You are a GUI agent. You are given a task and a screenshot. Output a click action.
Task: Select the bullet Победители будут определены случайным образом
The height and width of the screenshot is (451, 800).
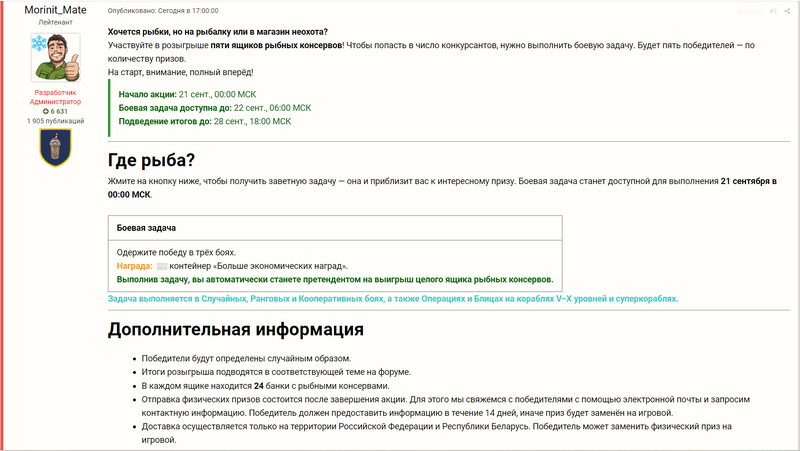tap(246, 359)
